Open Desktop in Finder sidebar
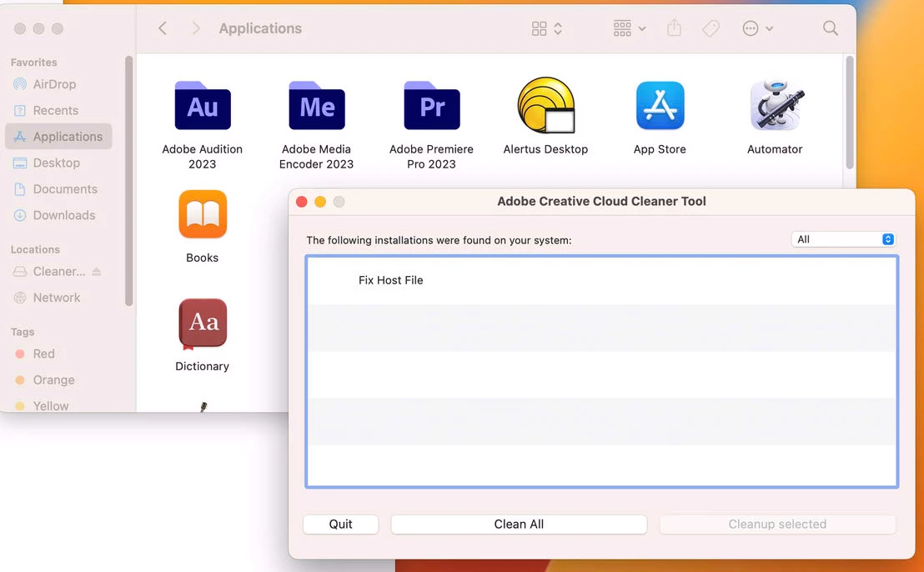Screen dimensions: 924x572 tap(58, 163)
